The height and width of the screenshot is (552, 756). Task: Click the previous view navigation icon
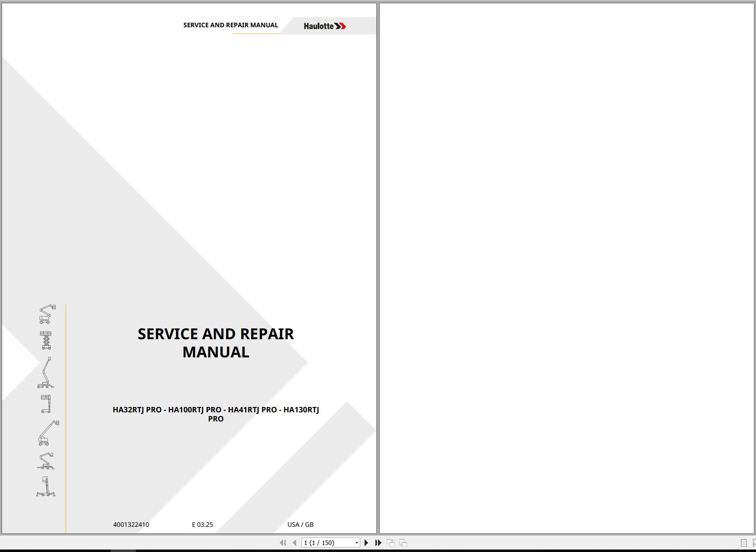click(390, 543)
